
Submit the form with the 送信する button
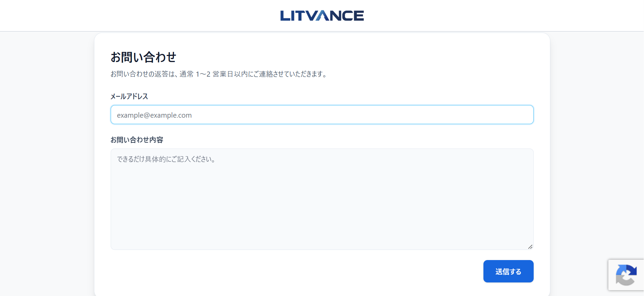click(x=508, y=271)
